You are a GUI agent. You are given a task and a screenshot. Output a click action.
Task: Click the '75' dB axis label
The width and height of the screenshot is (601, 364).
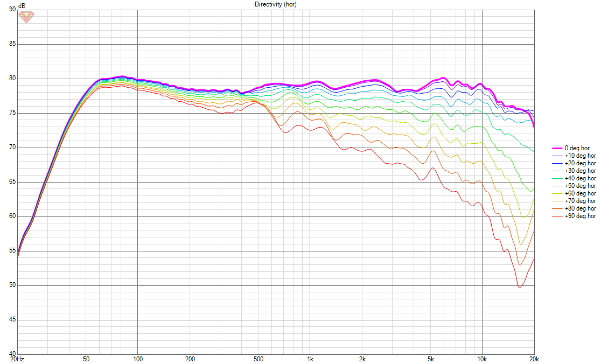click(x=12, y=113)
